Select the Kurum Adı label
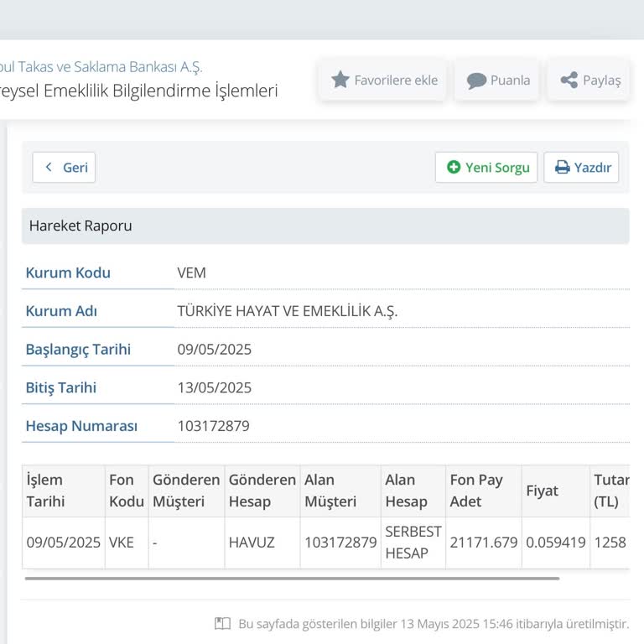 (x=61, y=311)
